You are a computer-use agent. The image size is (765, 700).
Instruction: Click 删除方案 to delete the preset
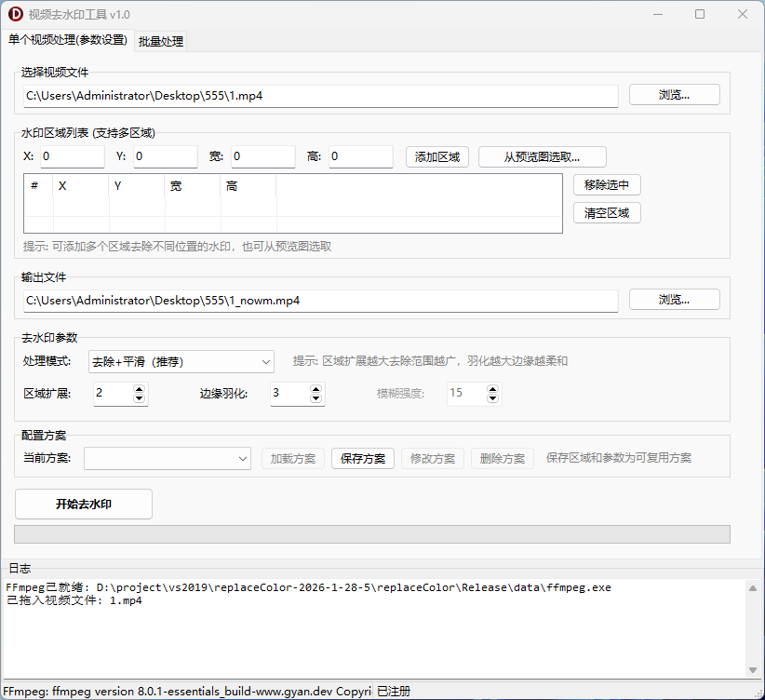click(502, 458)
